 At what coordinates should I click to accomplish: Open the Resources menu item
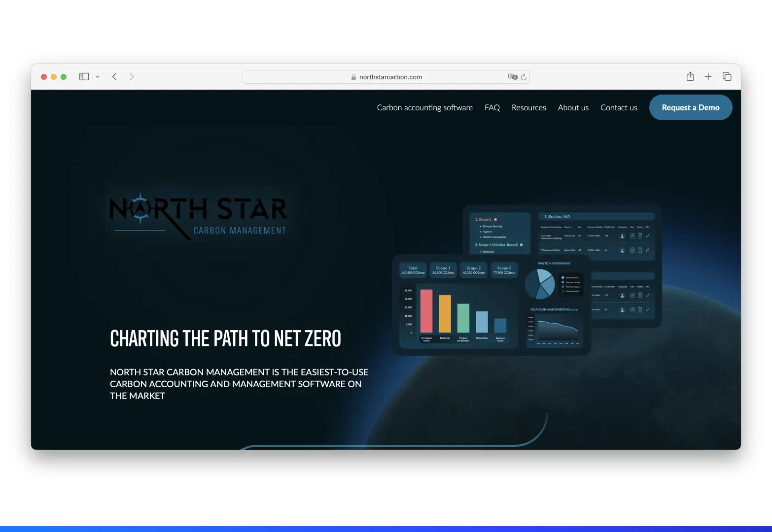[x=529, y=107]
